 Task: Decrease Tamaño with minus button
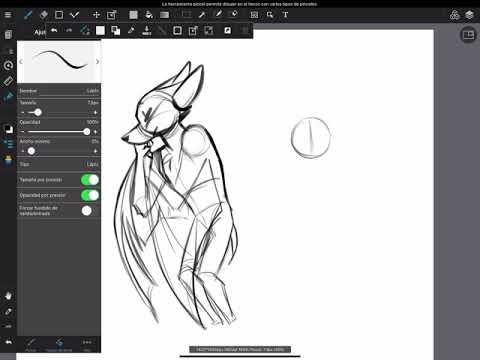[x=22, y=112]
